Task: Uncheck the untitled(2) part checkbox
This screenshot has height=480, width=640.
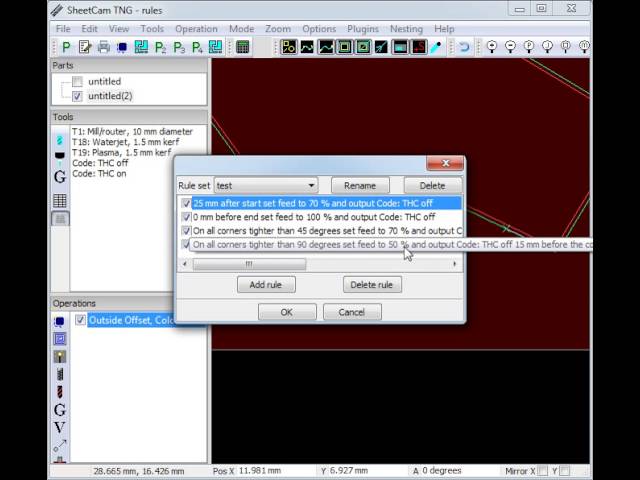Action: pos(77,96)
